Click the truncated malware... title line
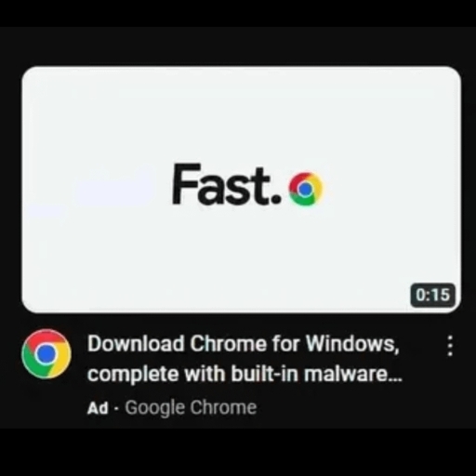The height and width of the screenshot is (476, 476). (x=245, y=374)
